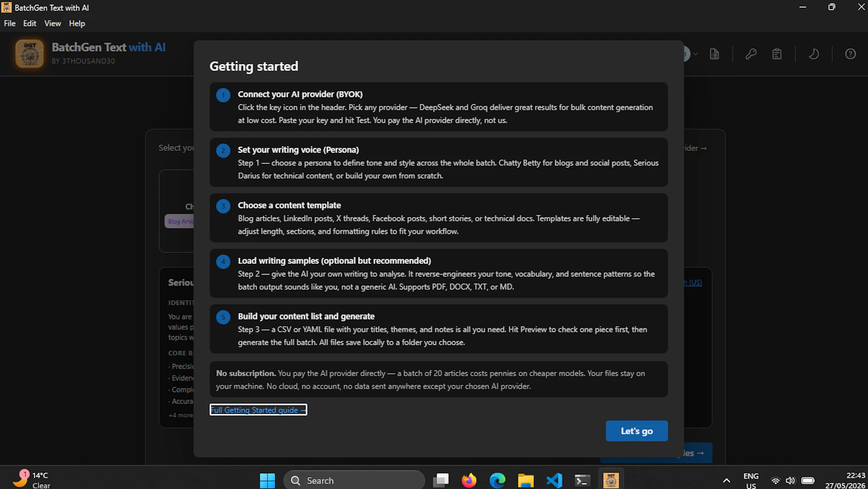The width and height of the screenshot is (868, 489).
Task: Click the BatchGen Text app logo
Action: tap(29, 54)
